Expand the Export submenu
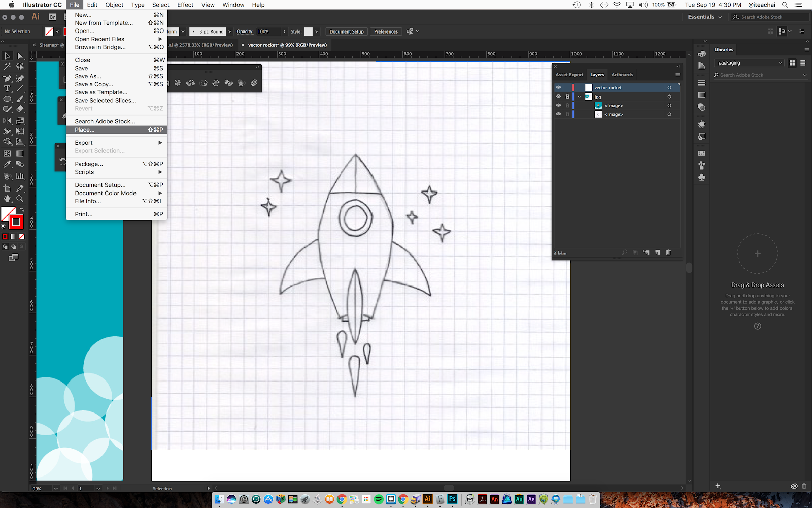The width and height of the screenshot is (812, 508). point(117,143)
